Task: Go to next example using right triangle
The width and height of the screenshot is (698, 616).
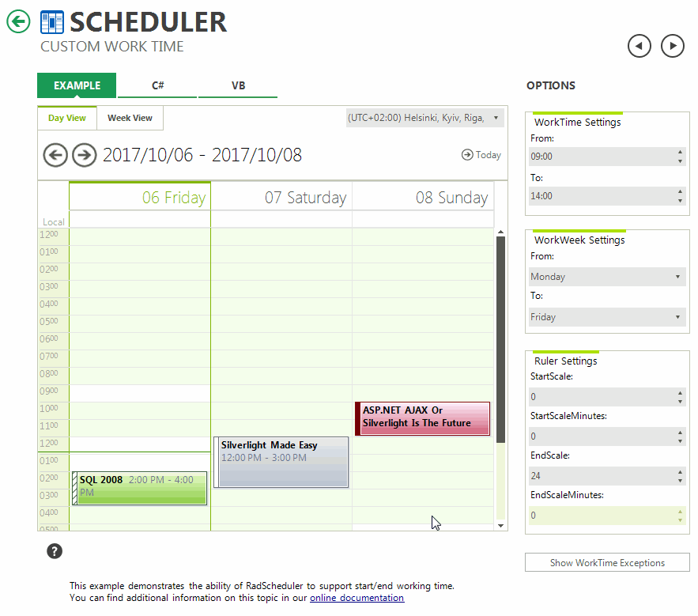Action: point(672,47)
